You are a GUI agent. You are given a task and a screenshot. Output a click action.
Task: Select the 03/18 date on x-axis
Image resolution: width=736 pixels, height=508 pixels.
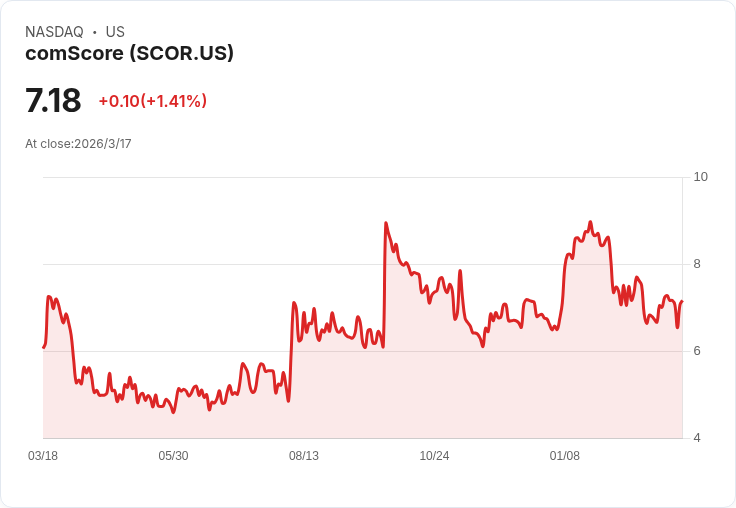point(43,456)
